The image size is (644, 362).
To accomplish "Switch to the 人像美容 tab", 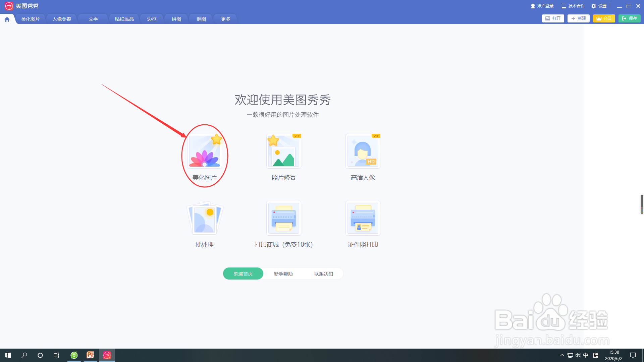I will 62,19.
